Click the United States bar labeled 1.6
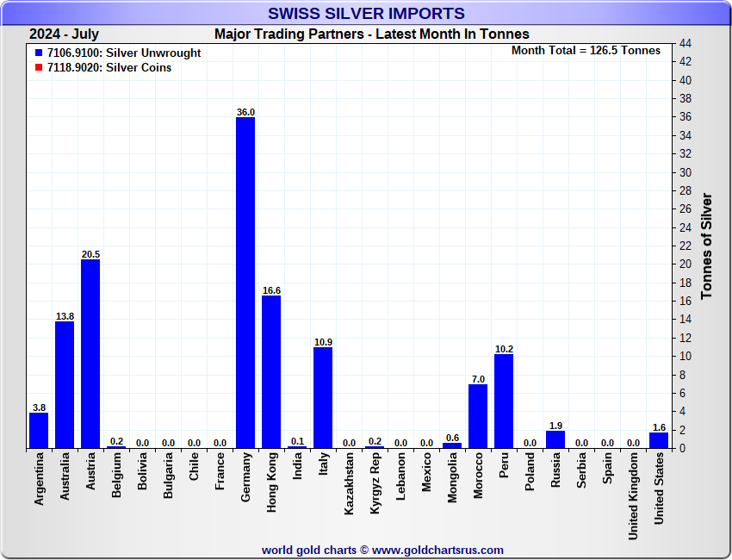Viewport: 732px width, 560px height. pos(659,440)
